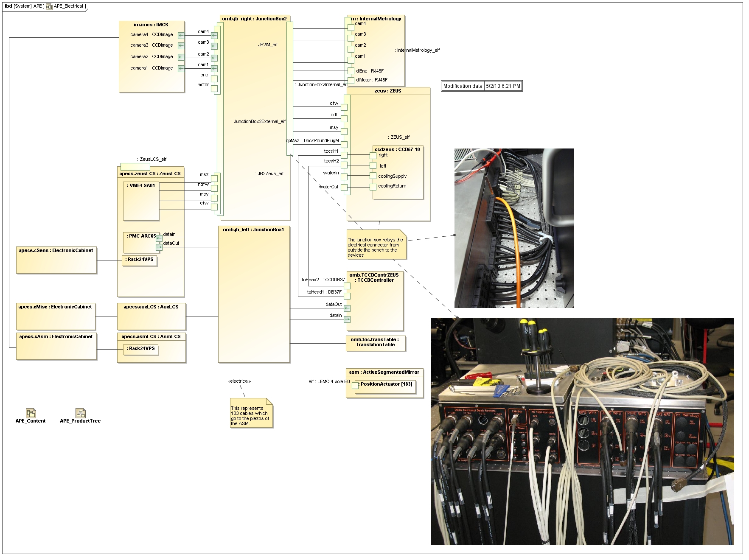Click the 'waterOut' port label
The height and width of the screenshot is (560, 749).
pyautogui.click(x=329, y=187)
